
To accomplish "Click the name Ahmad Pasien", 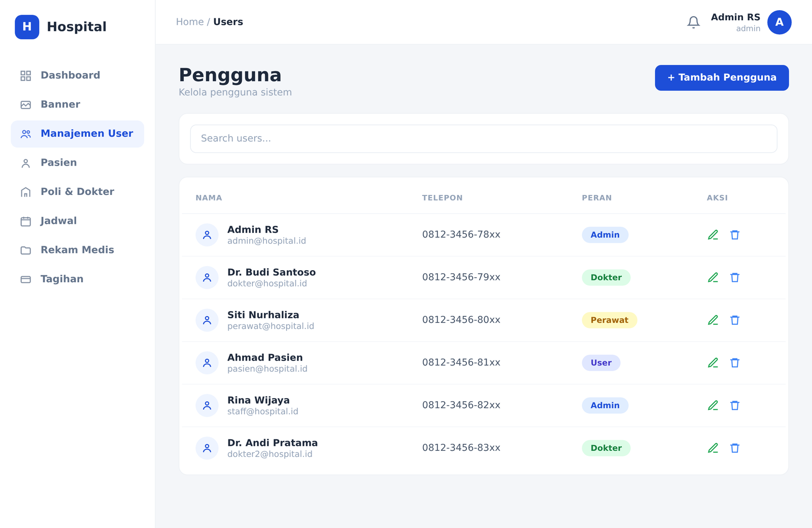I will tap(265, 357).
